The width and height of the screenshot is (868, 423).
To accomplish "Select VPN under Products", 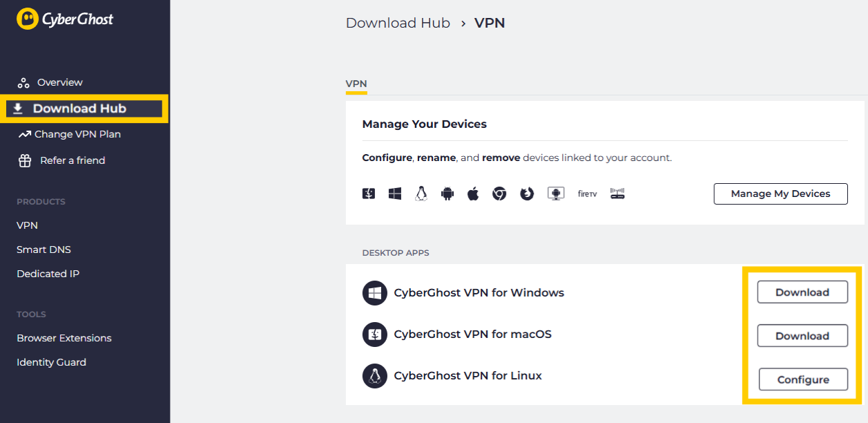I will click(27, 225).
